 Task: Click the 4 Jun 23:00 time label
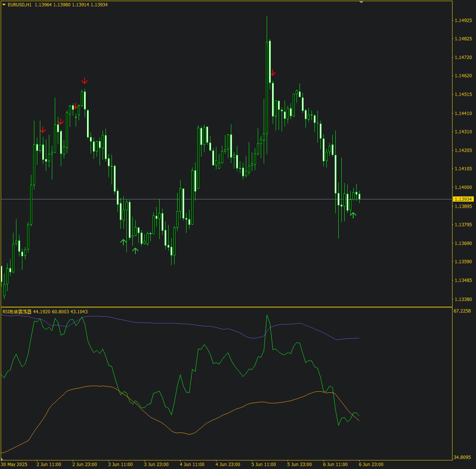[x=228, y=465]
